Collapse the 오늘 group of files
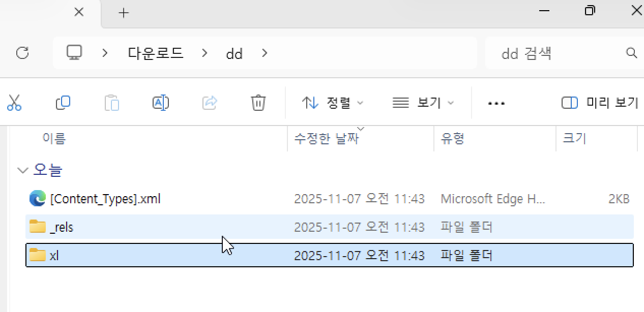 tap(22, 170)
